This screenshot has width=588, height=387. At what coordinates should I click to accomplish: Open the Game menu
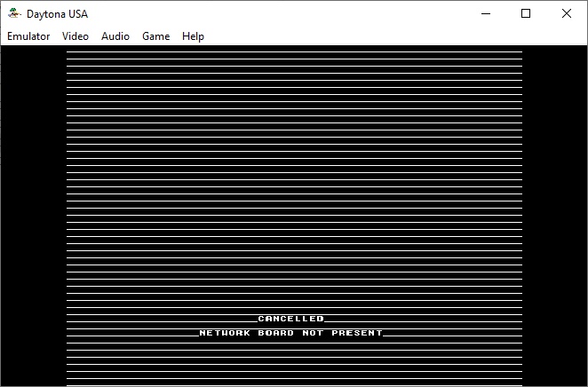[x=156, y=36]
